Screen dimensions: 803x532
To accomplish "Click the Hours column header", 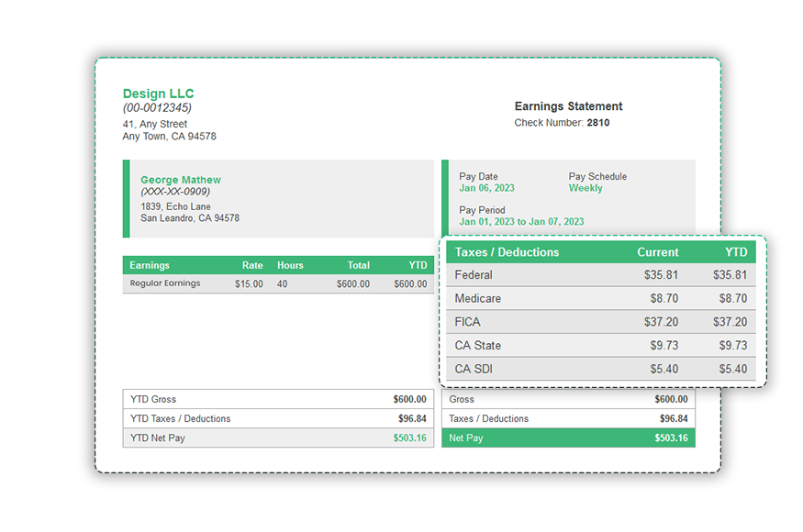I will (x=290, y=265).
